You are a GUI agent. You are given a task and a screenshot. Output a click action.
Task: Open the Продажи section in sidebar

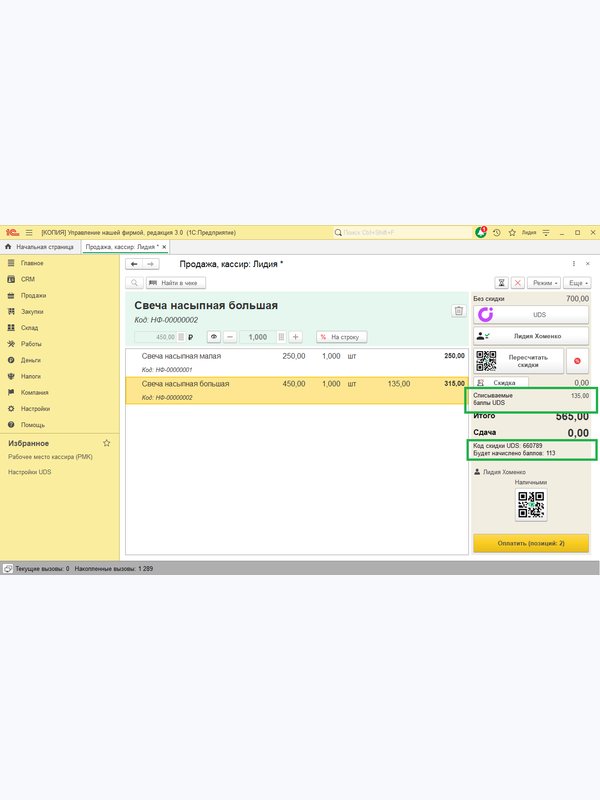(33, 295)
